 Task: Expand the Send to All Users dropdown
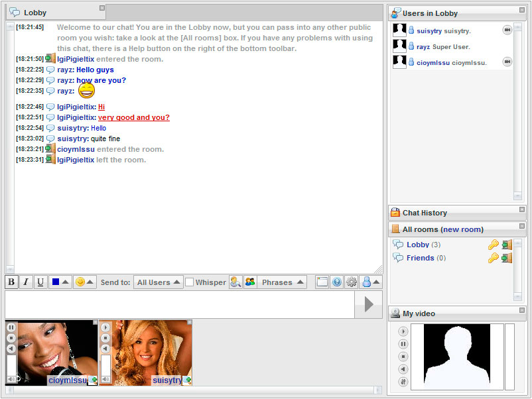pyautogui.click(x=158, y=282)
